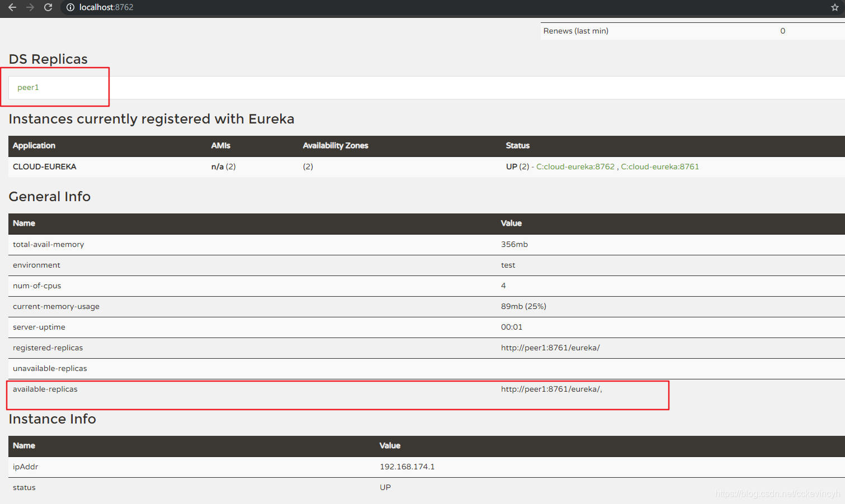
Task: Select the UP (2) status text
Action: 518,167
